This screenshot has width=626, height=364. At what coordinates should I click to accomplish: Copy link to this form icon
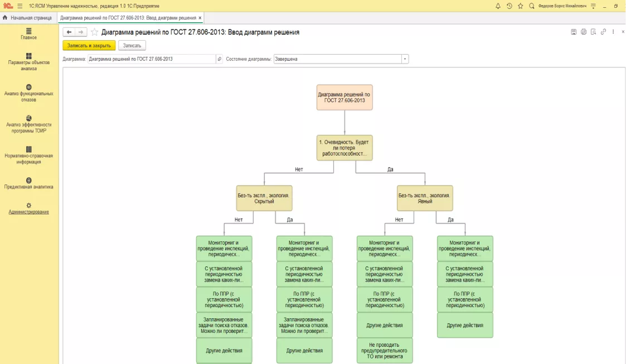pyautogui.click(x=603, y=32)
